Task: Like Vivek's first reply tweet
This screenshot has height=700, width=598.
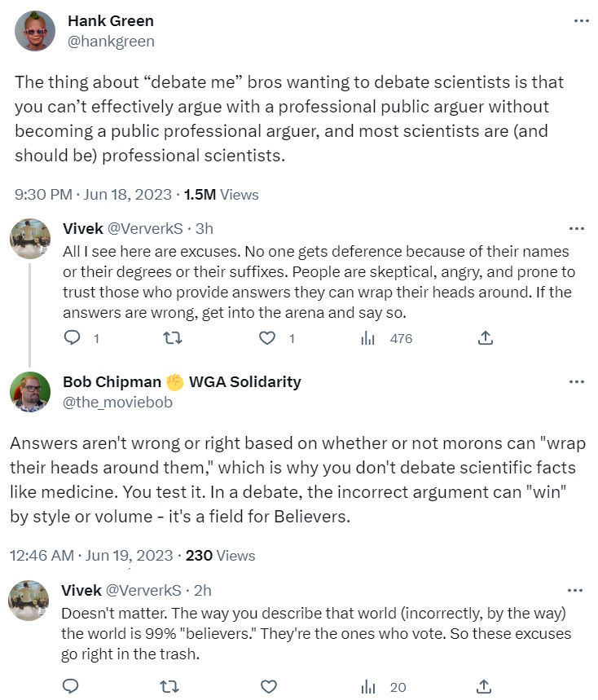Action: click(267, 338)
